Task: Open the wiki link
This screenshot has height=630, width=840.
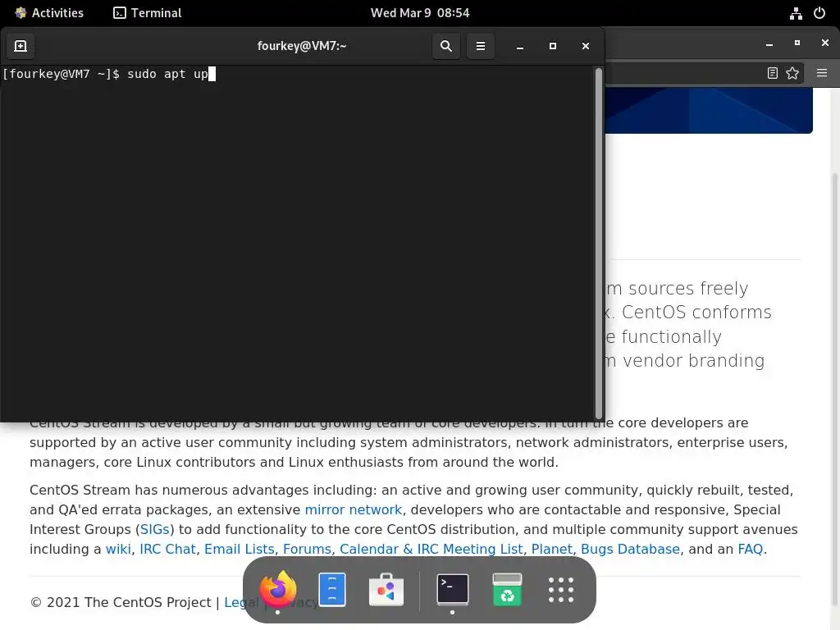Action: 118,549
